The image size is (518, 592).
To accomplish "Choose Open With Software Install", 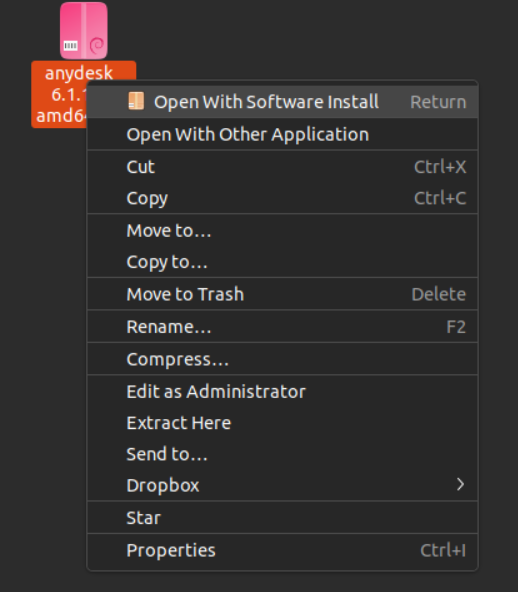I will click(282, 102).
